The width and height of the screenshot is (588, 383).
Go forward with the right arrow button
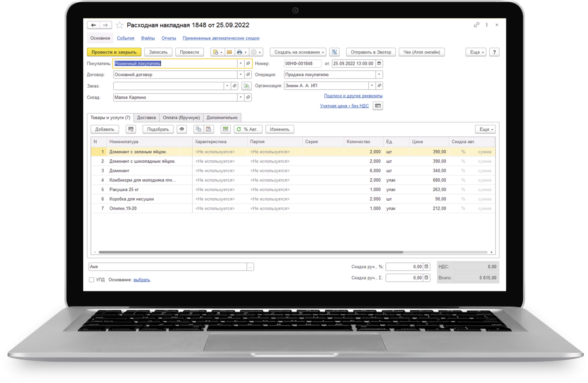105,25
